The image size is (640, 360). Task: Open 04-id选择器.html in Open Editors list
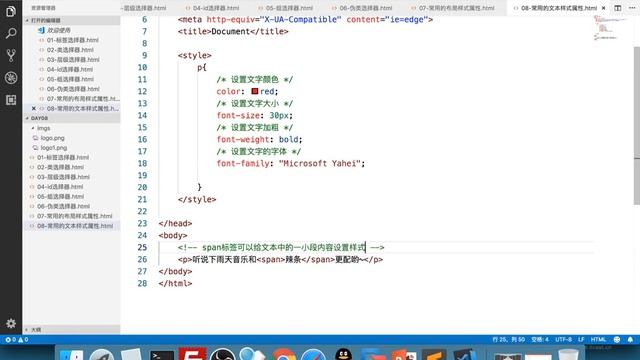71,69
